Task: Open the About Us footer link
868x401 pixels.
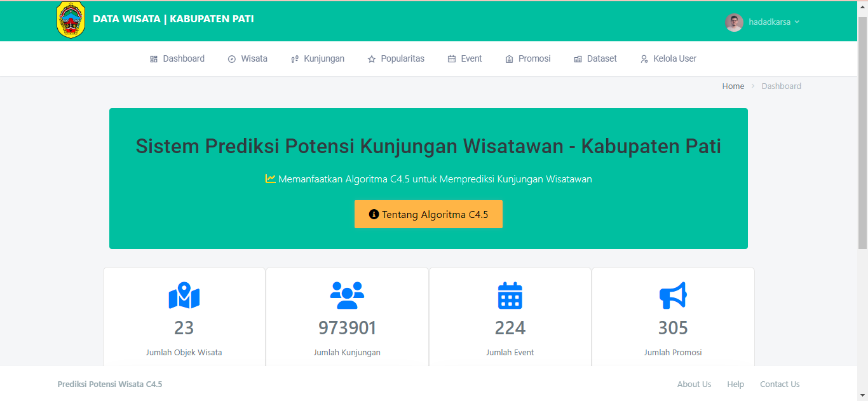Action: 694,384
